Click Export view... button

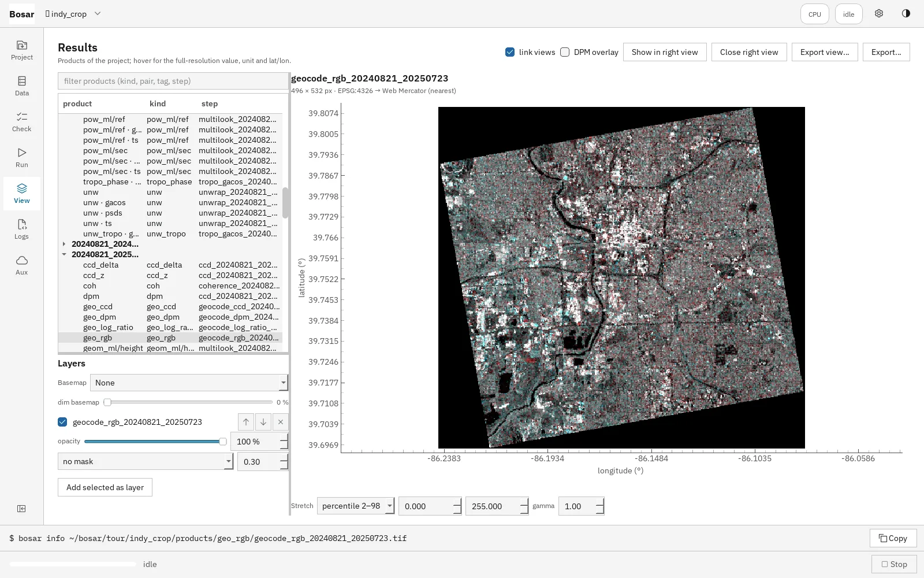coord(825,52)
